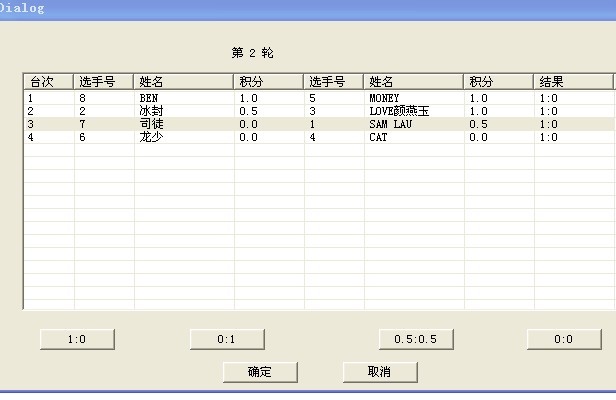The width and height of the screenshot is (616, 400).
Task: Click the 1:0 result in CAT's row
Action: [548, 137]
